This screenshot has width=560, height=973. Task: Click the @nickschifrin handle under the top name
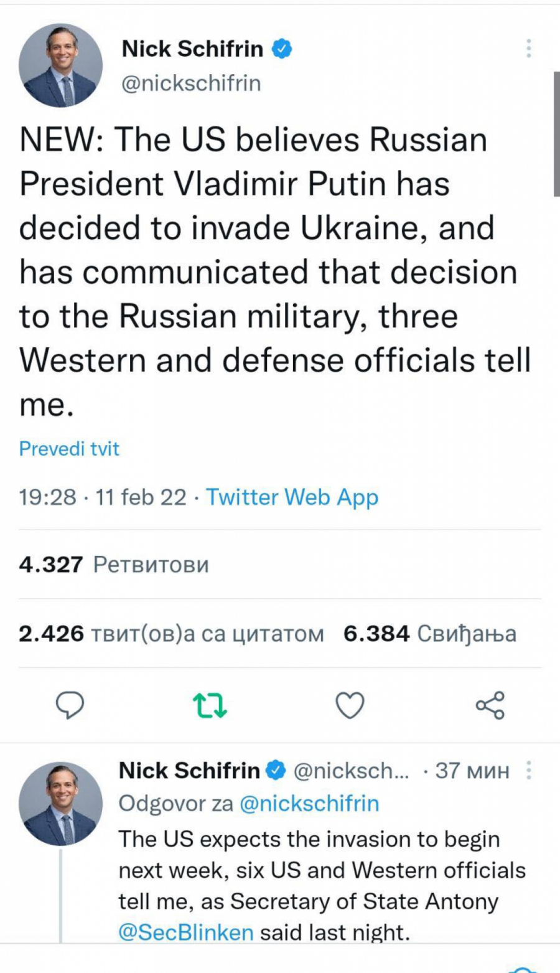(191, 83)
